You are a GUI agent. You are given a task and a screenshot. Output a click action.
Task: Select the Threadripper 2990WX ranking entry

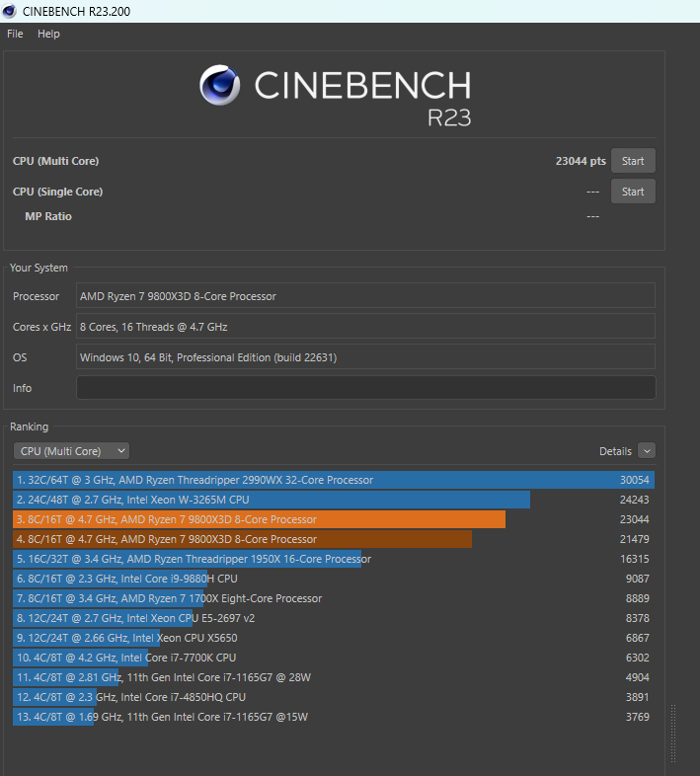pos(334,480)
